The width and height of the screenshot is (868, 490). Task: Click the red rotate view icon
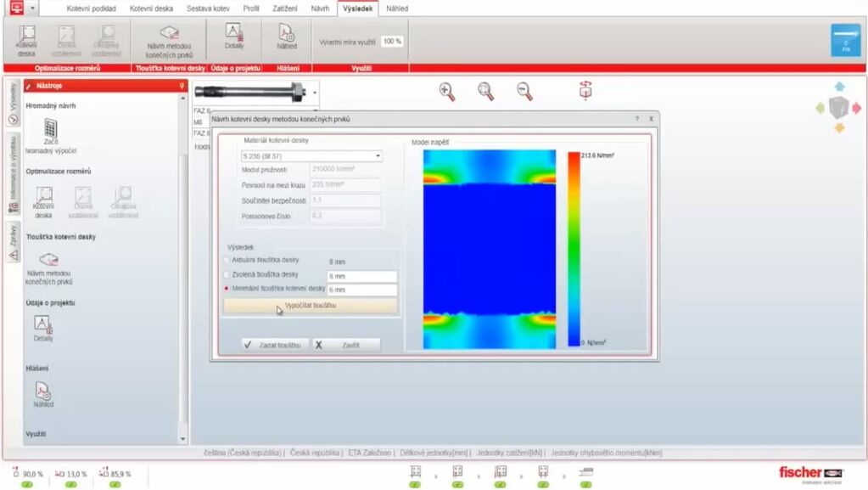click(585, 90)
